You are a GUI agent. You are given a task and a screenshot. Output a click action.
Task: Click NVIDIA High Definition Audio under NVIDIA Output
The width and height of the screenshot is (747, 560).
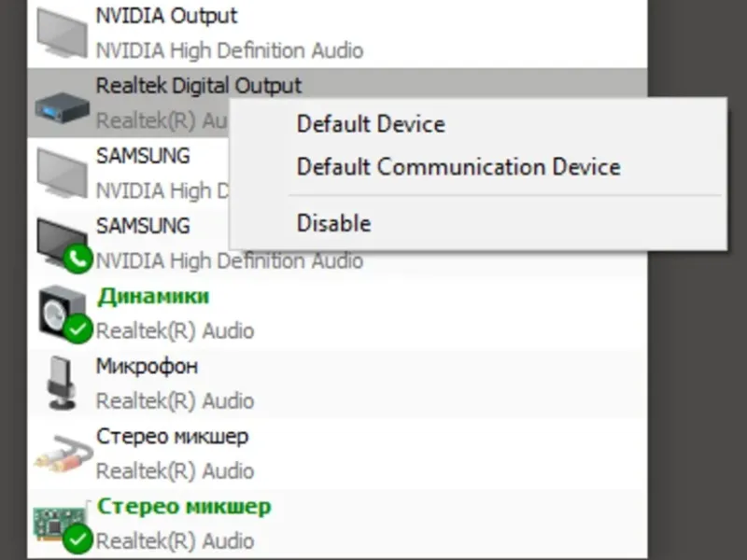coord(230,50)
